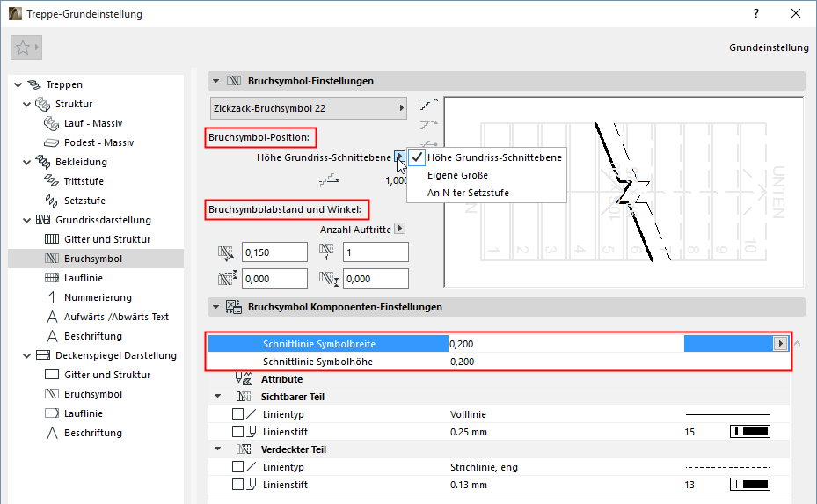Click the break symbol distance icon by 0,150
The height and width of the screenshot is (504, 817).
[x=226, y=253]
